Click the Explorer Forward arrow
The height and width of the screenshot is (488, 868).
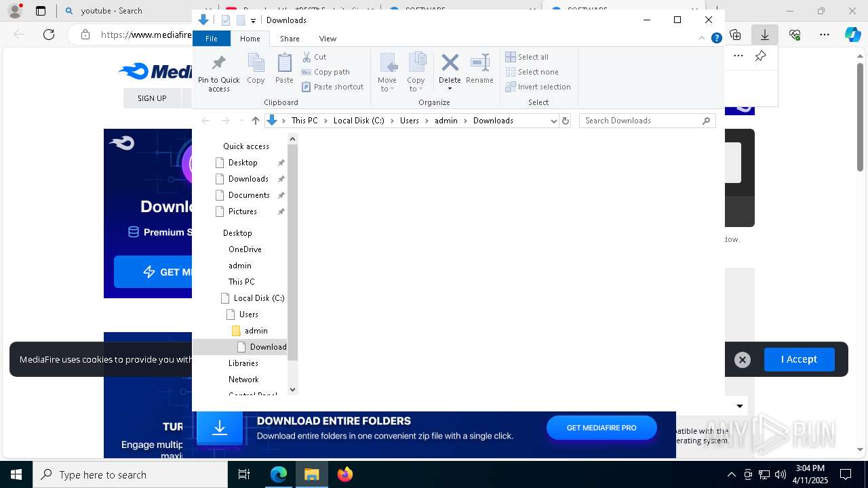(x=225, y=121)
